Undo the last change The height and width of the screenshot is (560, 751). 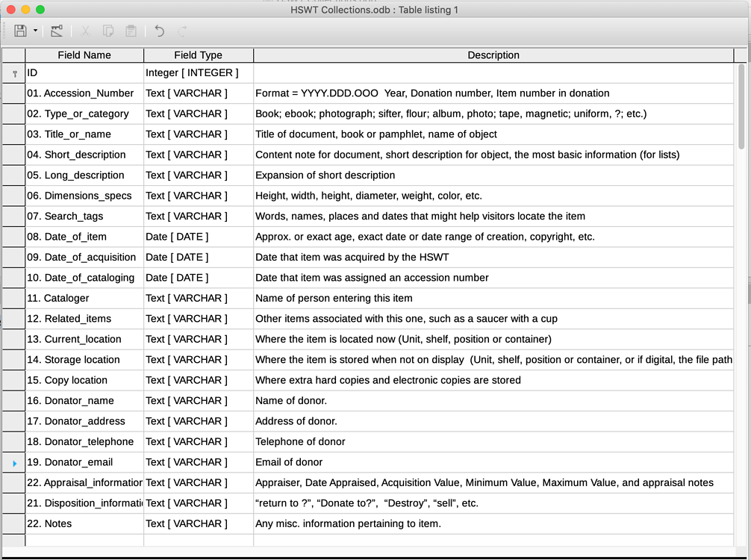[x=158, y=31]
